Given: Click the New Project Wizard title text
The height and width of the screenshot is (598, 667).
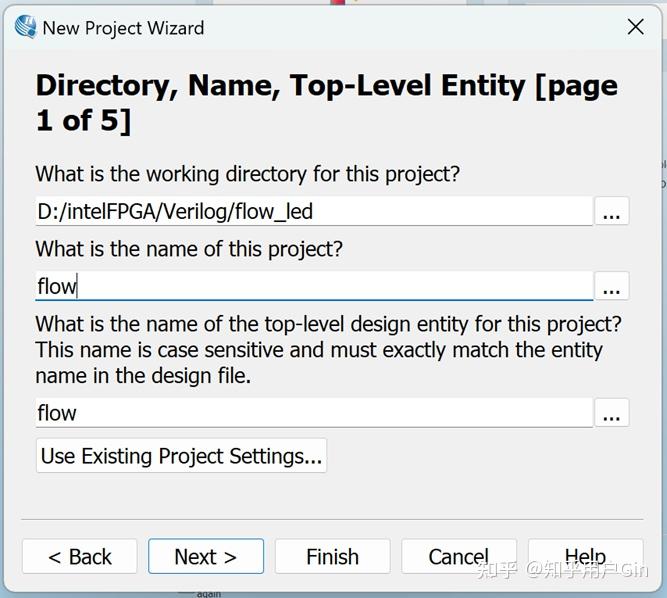Looking at the screenshot, I should pyautogui.click(x=123, y=28).
